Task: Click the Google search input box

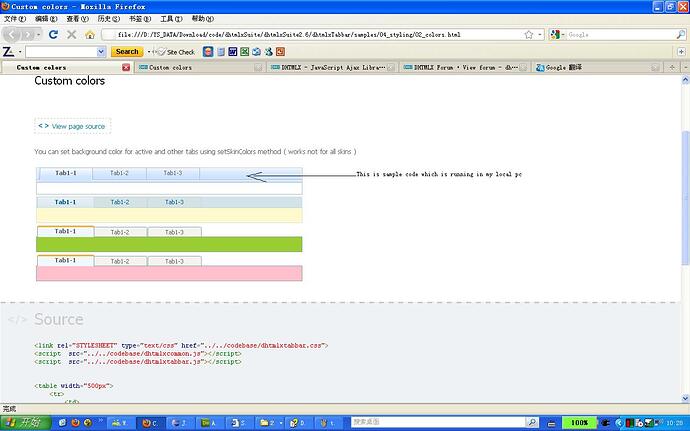Action: click(620, 34)
